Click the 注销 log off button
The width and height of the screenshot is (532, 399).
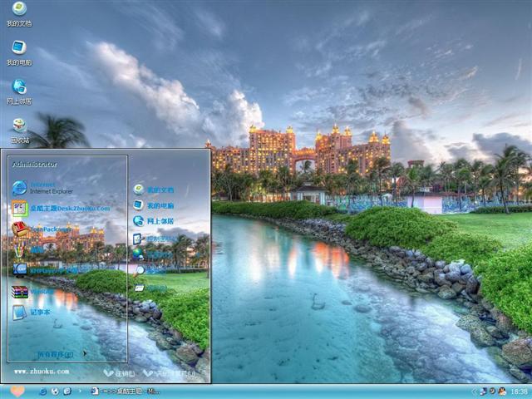[x=119, y=373]
